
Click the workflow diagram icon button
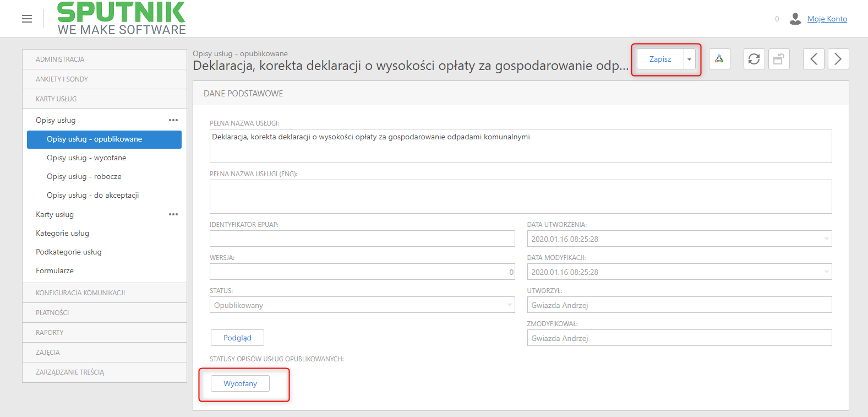point(719,59)
